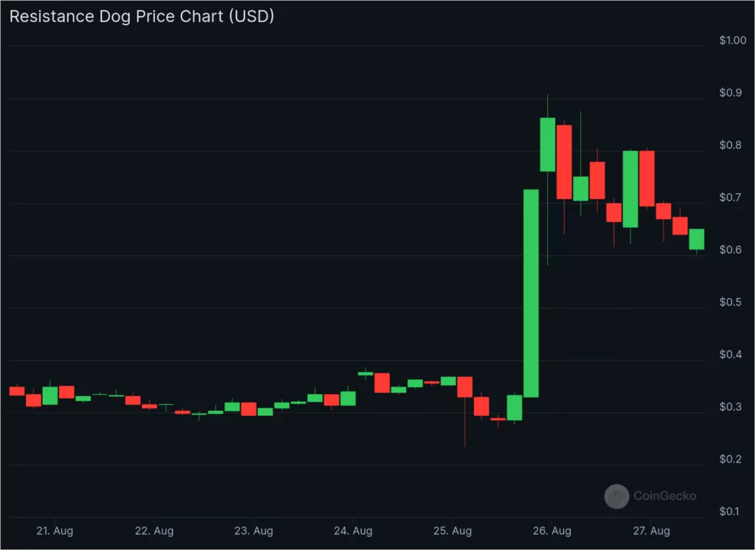Select the first red candle after the $0.9 peak
756x551 pixels.
tap(564, 162)
